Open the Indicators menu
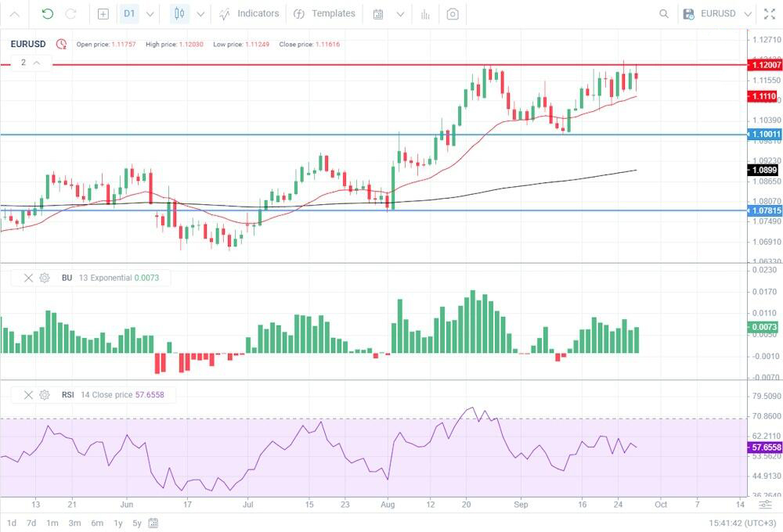 pos(249,13)
